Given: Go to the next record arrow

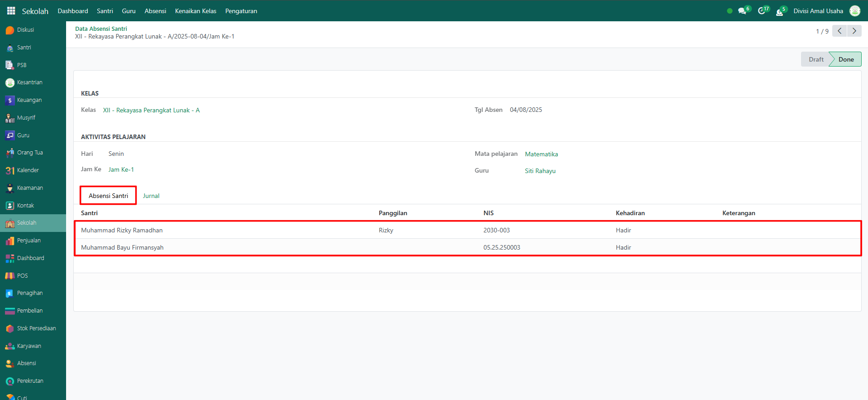Looking at the screenshot, I should click(x=854, y=31).
